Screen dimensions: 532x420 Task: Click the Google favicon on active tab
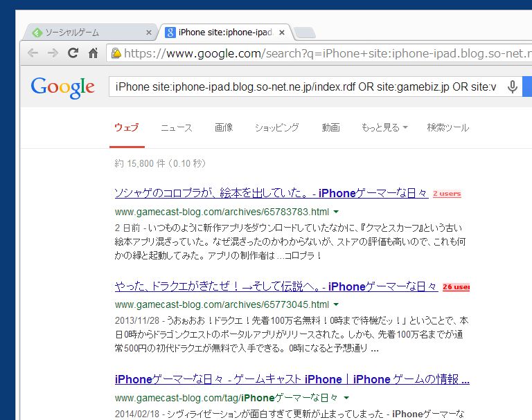pyautogui.click(x=170, y=33)
